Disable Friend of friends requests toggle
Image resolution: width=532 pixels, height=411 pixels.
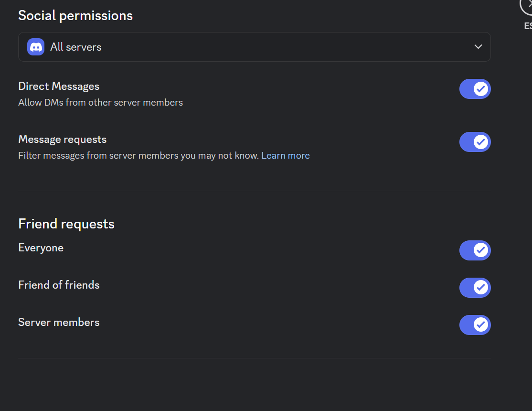click(x=475, y=287)
